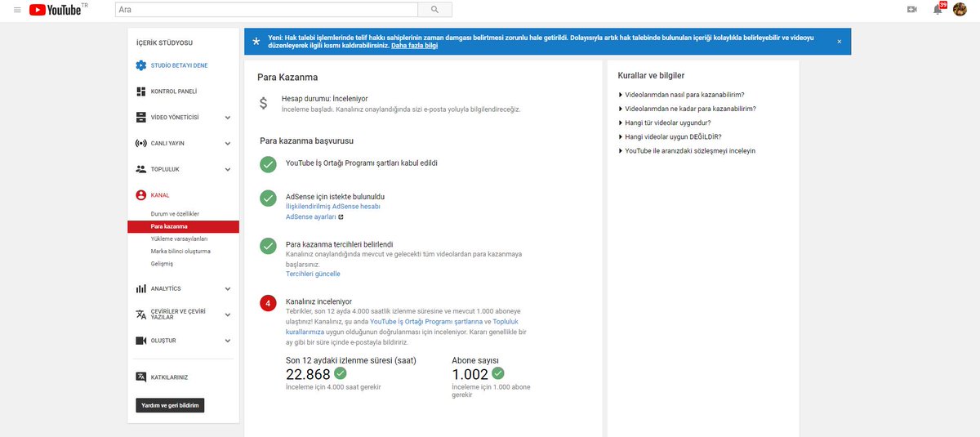This screenshot has height=437, width=980.
Task: Click the Katkılarınız translate icon
Action: [x=140, y=377]
